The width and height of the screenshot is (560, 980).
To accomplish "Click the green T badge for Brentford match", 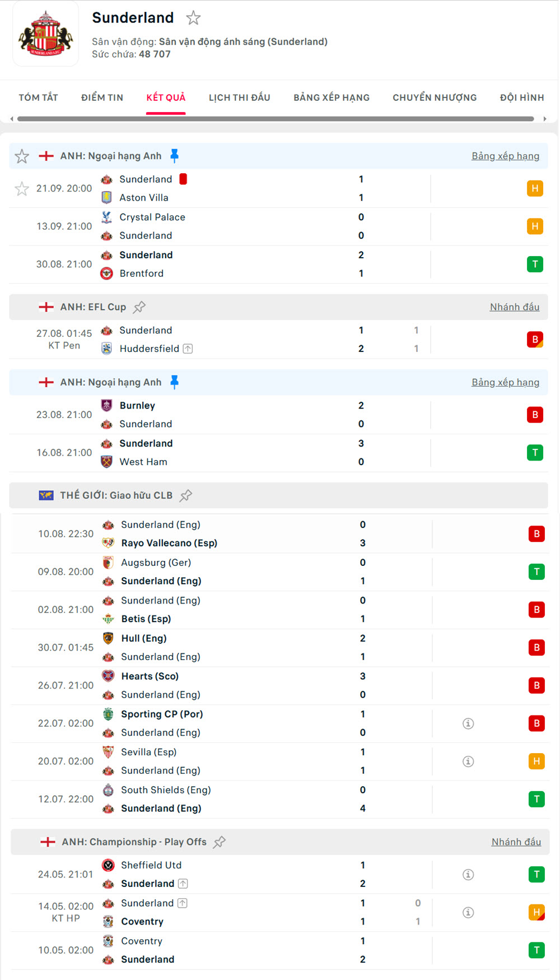I will coord(535,264).
